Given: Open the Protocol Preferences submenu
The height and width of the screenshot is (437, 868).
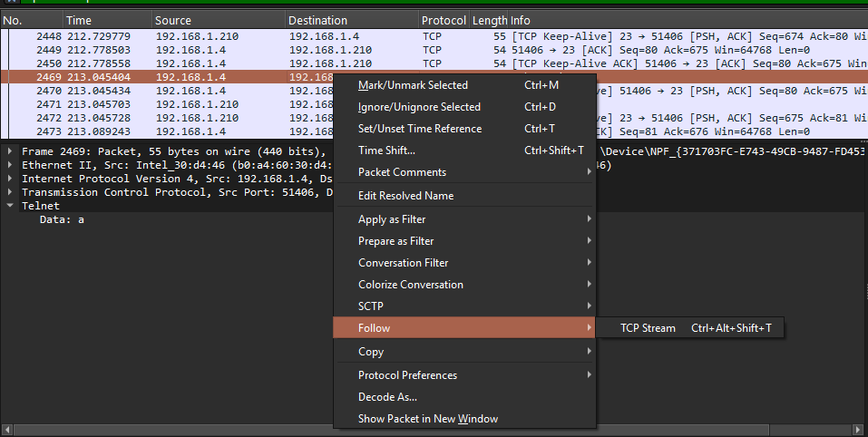Looking at the screenshot, I should tap(407, 375).
